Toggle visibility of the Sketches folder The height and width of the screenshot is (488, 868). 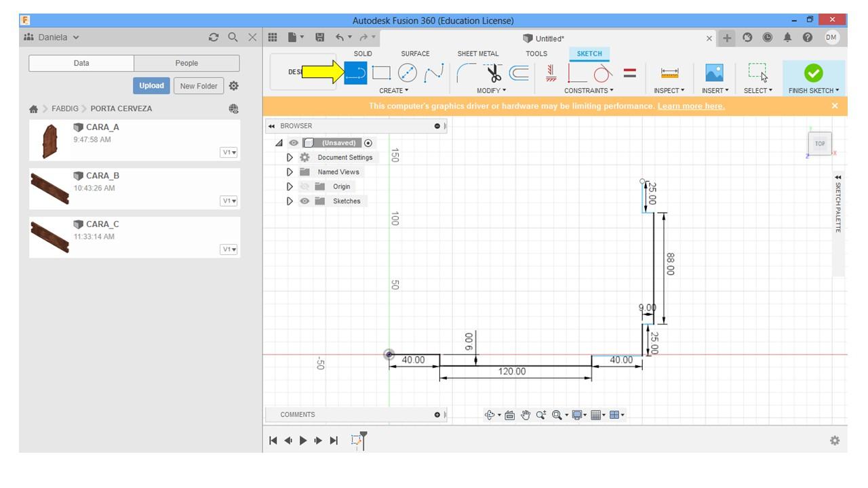click(x=304, y=201)
